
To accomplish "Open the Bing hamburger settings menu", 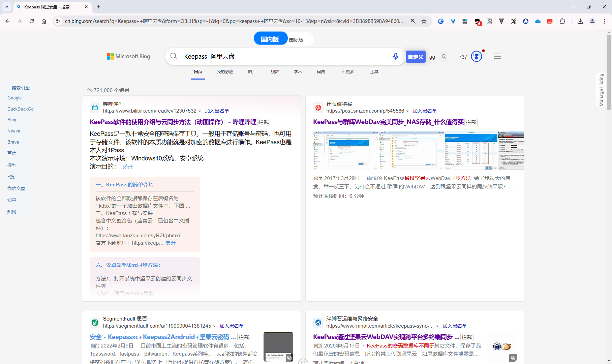I will (x=497, y=56).
